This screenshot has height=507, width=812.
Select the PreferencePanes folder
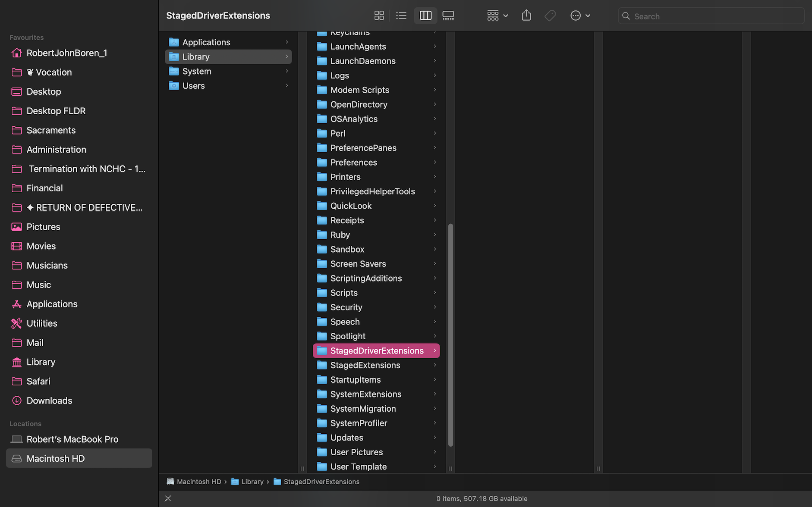click(x=376, y=148)
